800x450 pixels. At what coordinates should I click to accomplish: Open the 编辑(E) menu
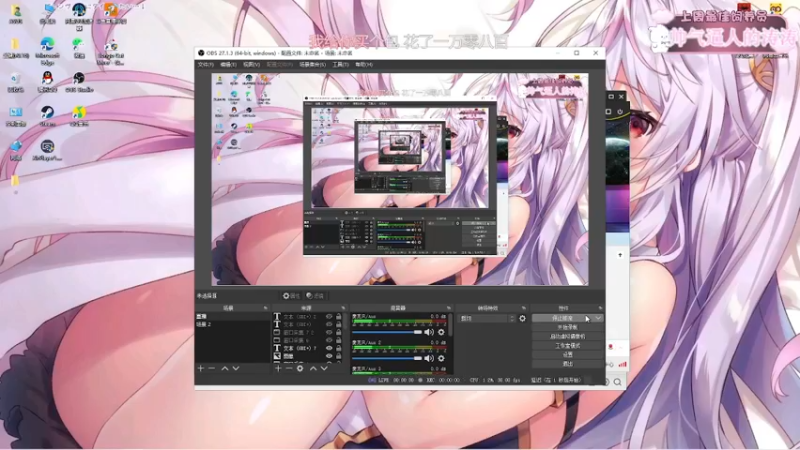pos(228,65)
